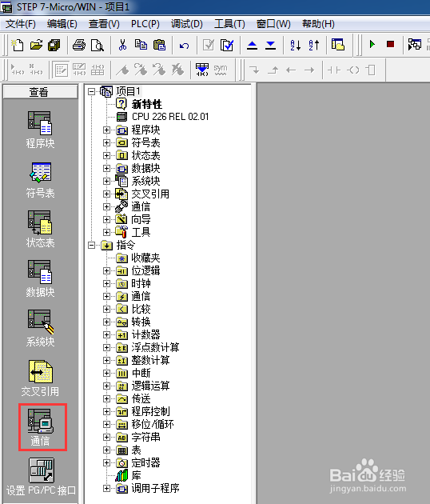Open 通信 in the view bar
This screenshot has height=504, width=430.
[x=42, y=427]
